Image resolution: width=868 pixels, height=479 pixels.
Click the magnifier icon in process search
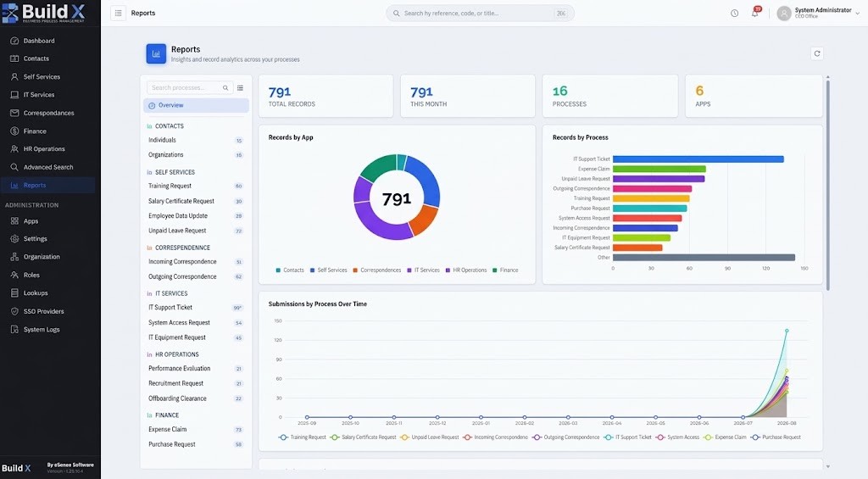(x=225, y=87)
